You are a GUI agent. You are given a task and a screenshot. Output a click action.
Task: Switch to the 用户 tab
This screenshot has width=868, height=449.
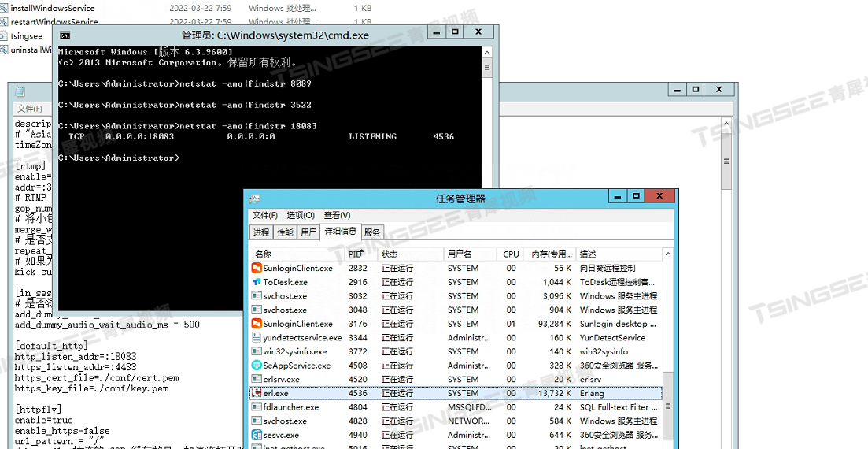pyautogui.click(x=308, y=232)
